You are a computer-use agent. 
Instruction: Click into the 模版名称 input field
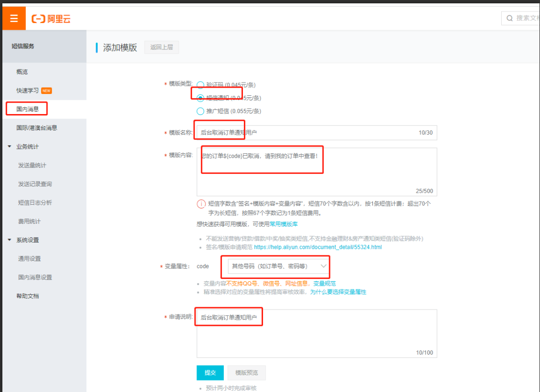331,133
